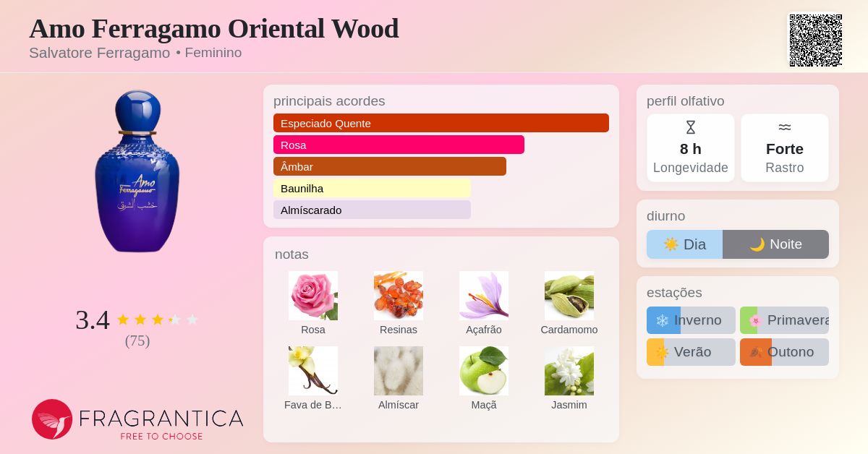Click the FRAGRANTICA wordmark text
Viewport: 868px width, 454px height.
click(x=161, y=419)
